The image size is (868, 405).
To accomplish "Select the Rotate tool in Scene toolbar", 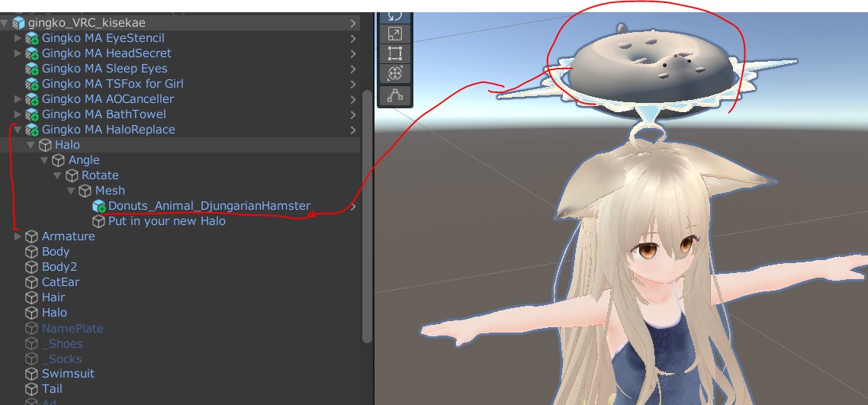I will pos(394,17).
